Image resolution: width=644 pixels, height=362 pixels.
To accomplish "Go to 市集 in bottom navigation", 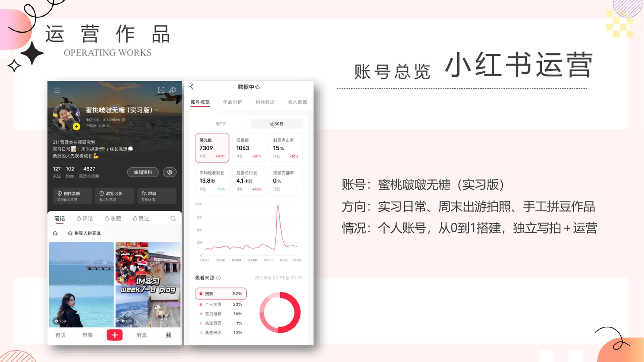I will pos(87,335).
